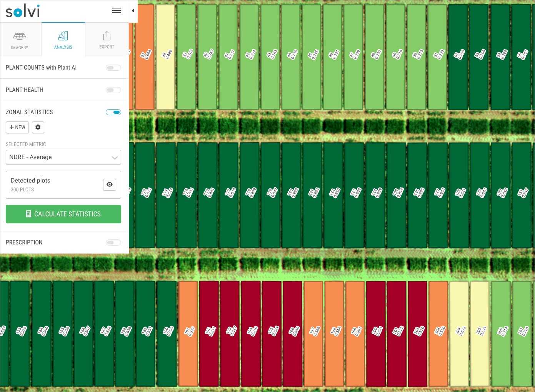The height and width of the screenshot is (392, 535).
Task: Open the hamburger menu
Action: coord(117,11)
